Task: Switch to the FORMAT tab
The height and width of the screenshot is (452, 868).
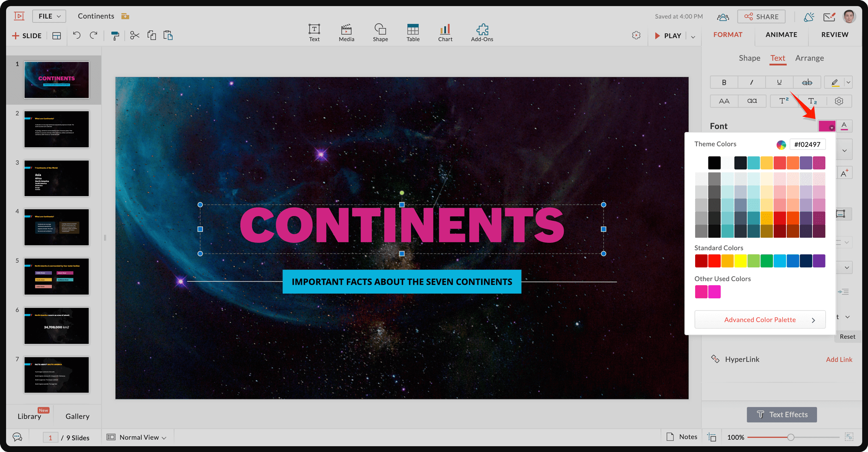Action: tap(728, 35)
